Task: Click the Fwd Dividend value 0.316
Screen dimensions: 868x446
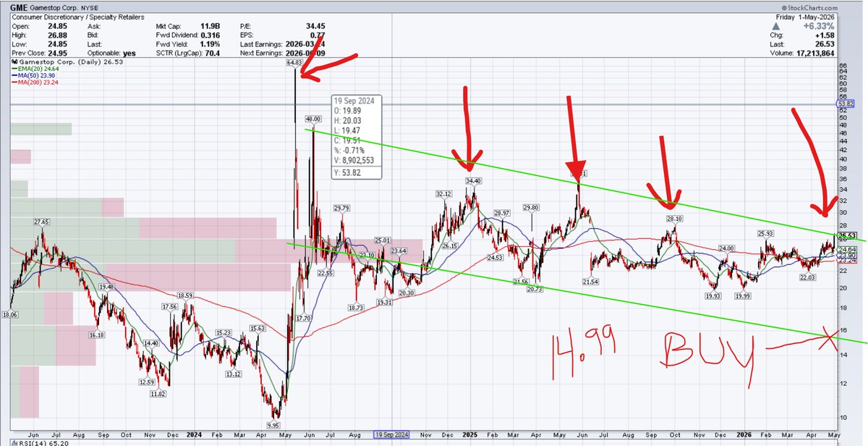Action: pyautogui.click(x=211, y=34)
